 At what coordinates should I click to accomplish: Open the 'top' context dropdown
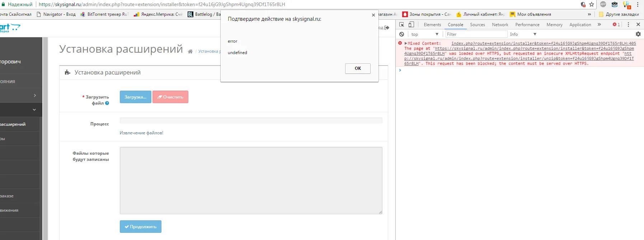(x=425, y=34)
